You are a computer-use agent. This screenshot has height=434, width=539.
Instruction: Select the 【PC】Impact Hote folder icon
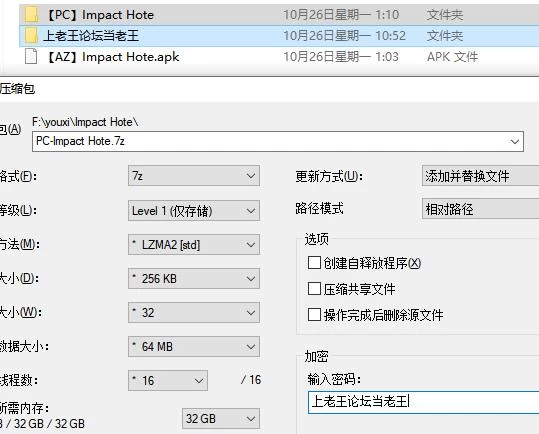(31, 15)
